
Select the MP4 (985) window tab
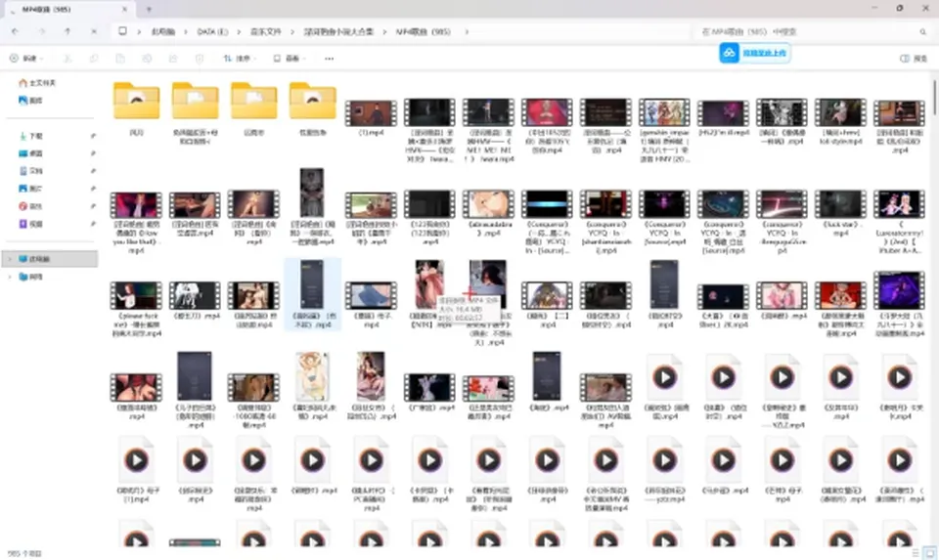(68, 9)
